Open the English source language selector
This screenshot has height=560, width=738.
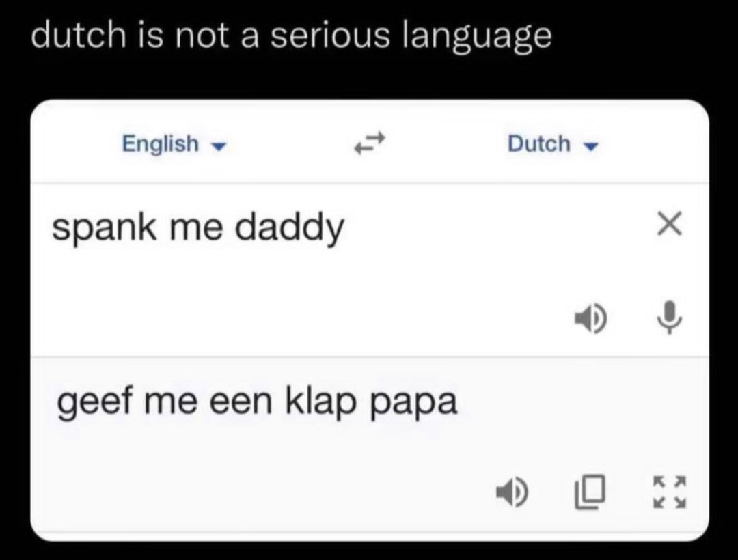tap(161, 143)
